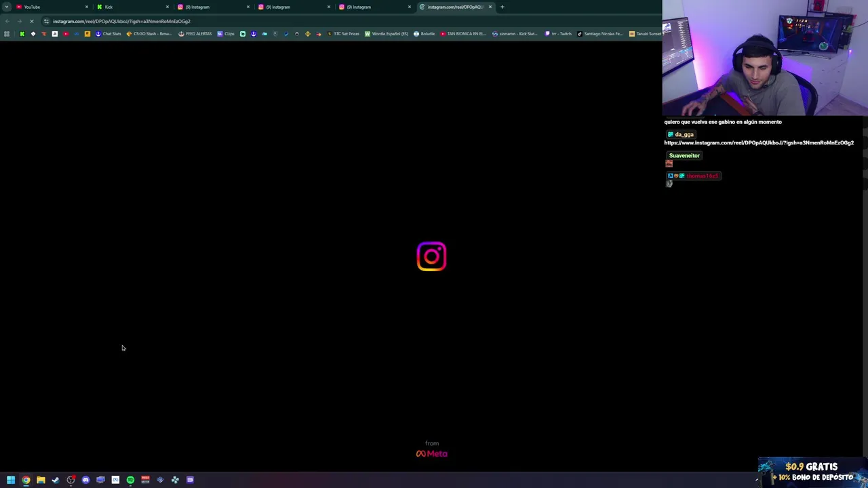Click the da_gga username in chat
Image resolution: width=868 pixels, height=488 pixels.
click(x=684, y=134)
